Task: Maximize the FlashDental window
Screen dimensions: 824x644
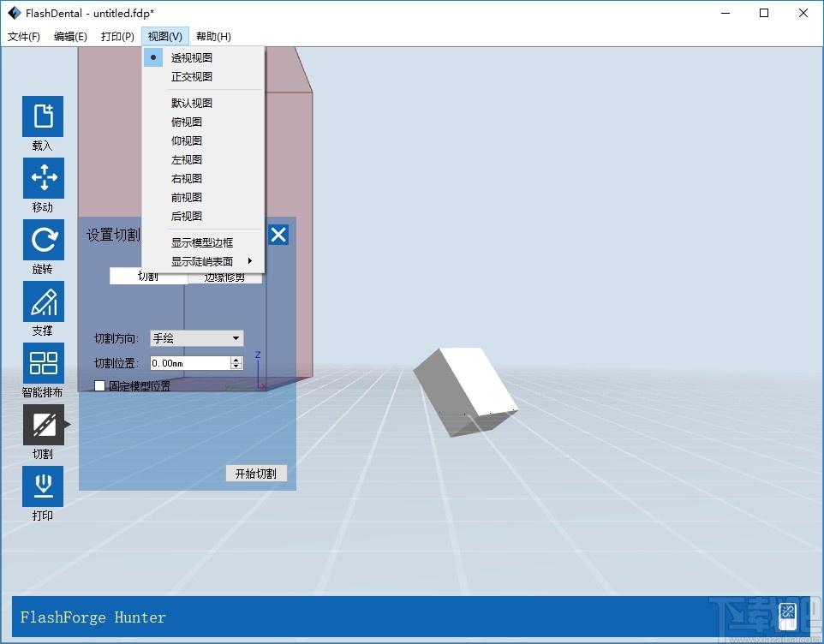Action: 764,13
